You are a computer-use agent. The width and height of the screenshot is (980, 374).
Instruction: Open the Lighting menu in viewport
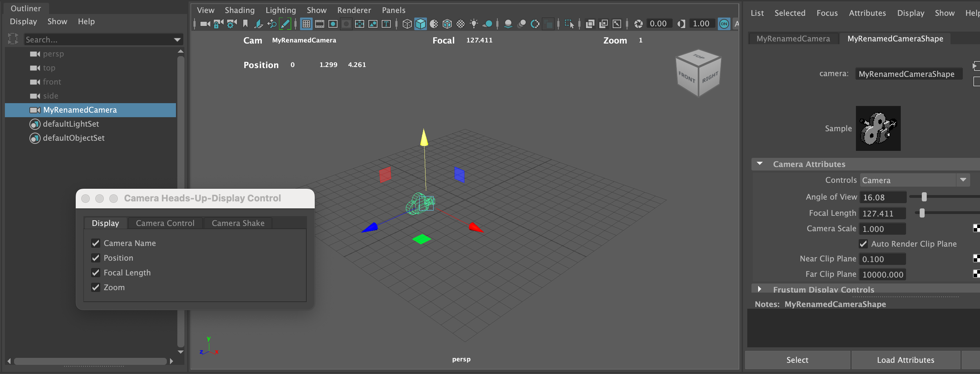tap(280, 10)
